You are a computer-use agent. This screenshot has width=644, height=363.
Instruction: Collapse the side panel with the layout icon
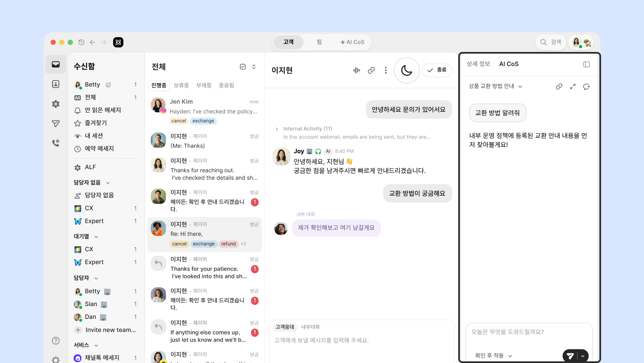click(x=586, y=64)
